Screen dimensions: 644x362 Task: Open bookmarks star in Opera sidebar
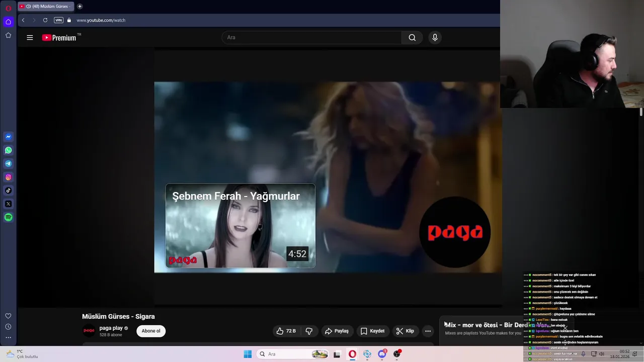pyautogui.click(x=8, y=35)
